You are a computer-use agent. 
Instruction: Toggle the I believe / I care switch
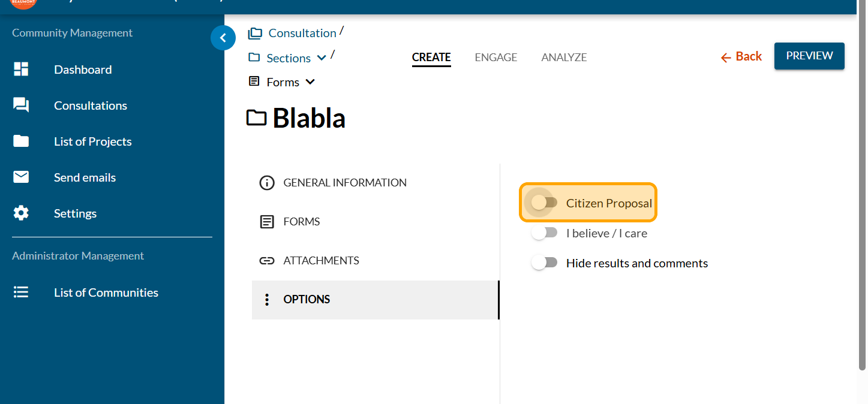(x=544, y=233)
